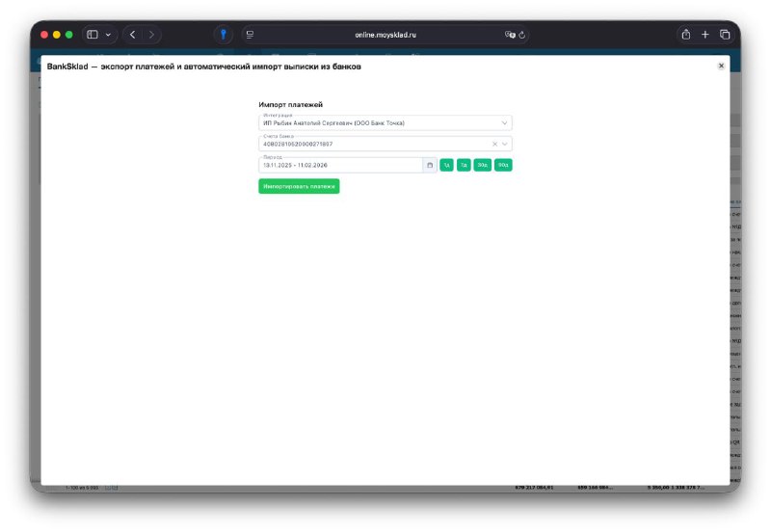Go back with the Safari back arrow
This screenshot has height=532, width=771.
pyautogui.click(x=133, y=35)
